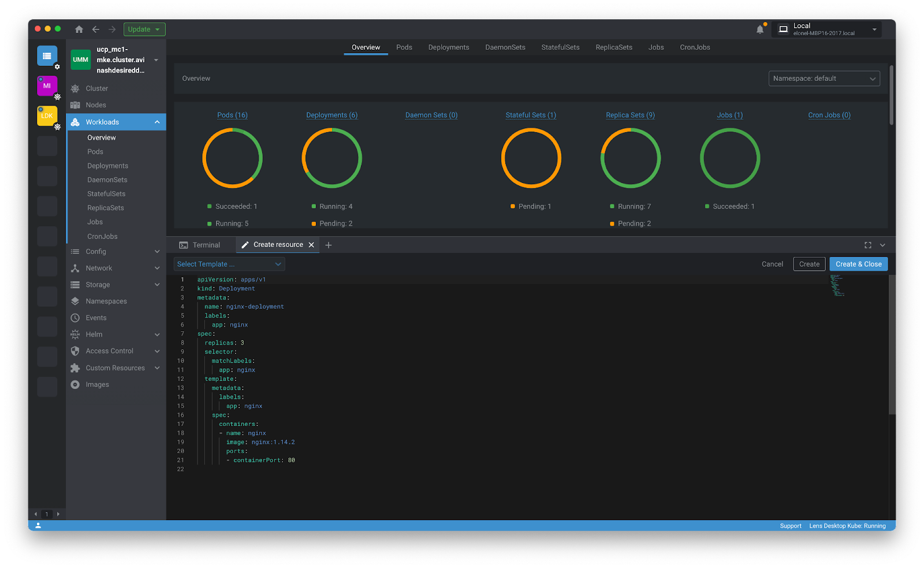Open the Update dropdown button
The image size is (924, 568).
tap(144, 29)
